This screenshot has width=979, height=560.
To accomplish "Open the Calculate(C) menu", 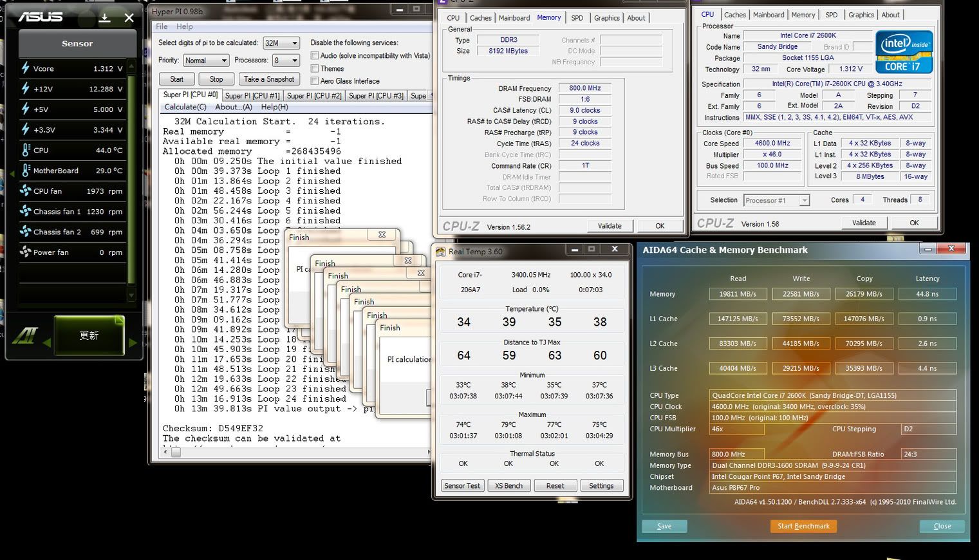I will [185, 107].
